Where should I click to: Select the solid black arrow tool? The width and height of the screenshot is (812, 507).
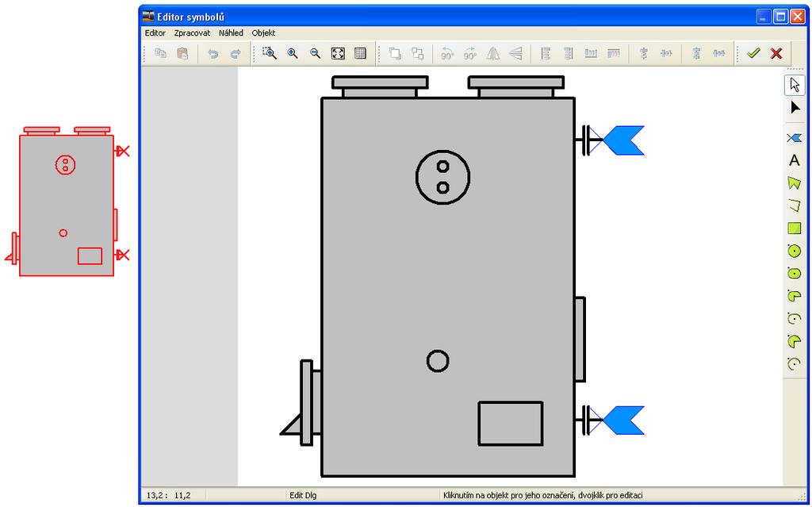795,108
